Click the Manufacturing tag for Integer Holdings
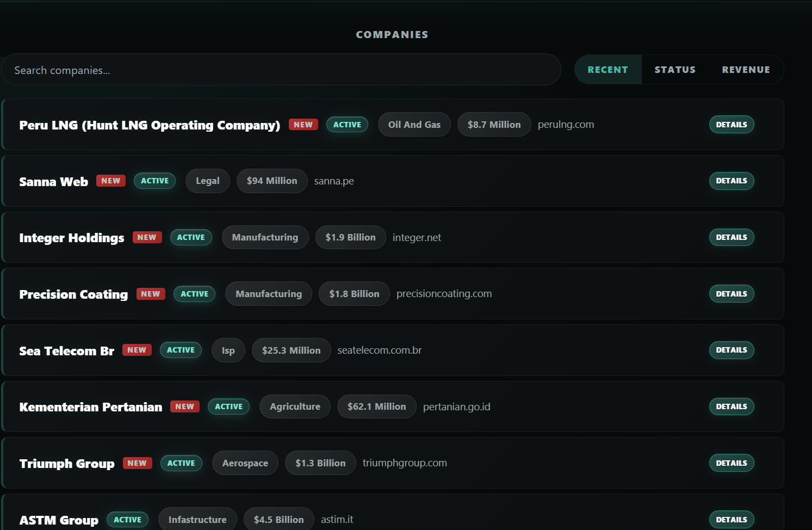 [265, 237]
